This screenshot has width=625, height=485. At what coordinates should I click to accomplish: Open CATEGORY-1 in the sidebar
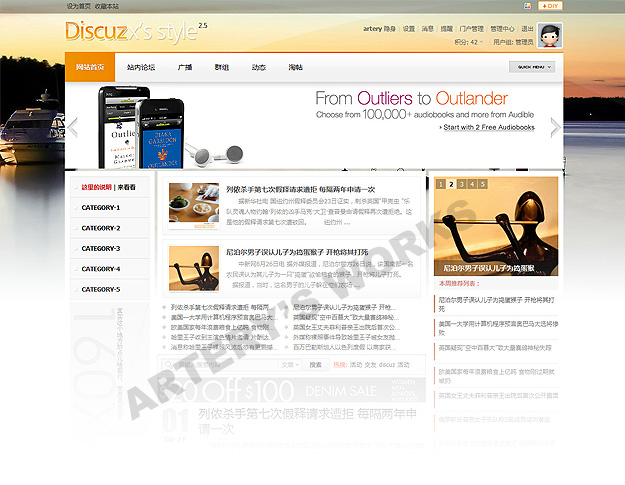click(100, 208)
